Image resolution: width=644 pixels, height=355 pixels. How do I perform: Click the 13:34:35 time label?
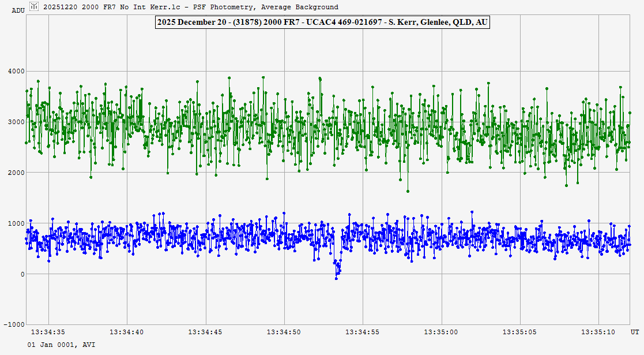click(48, 332)
